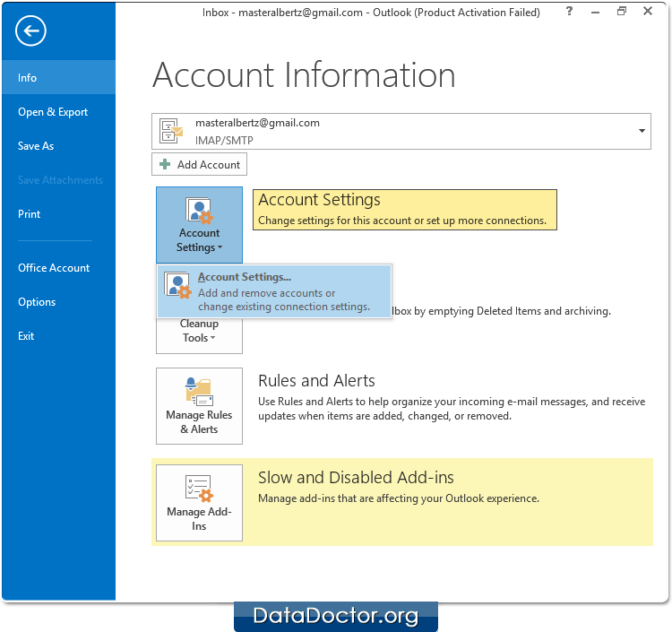Open Office Account page
Screen dimensions: 672x632
(x=59, y=268)
